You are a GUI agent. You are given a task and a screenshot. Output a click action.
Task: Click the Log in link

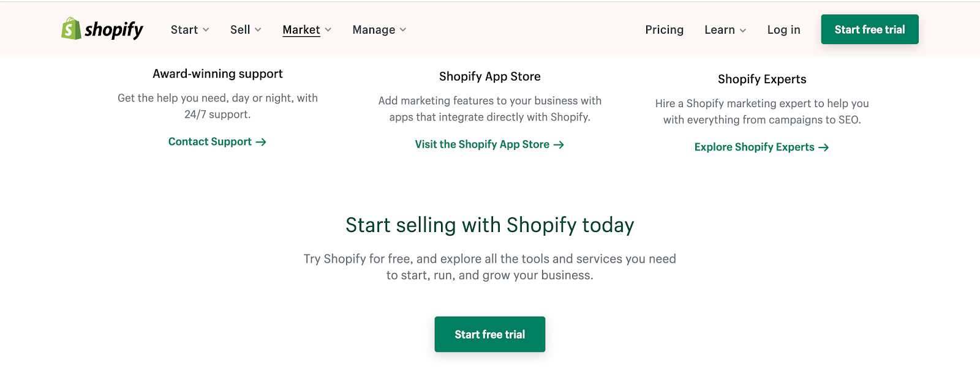click(783, 30)
